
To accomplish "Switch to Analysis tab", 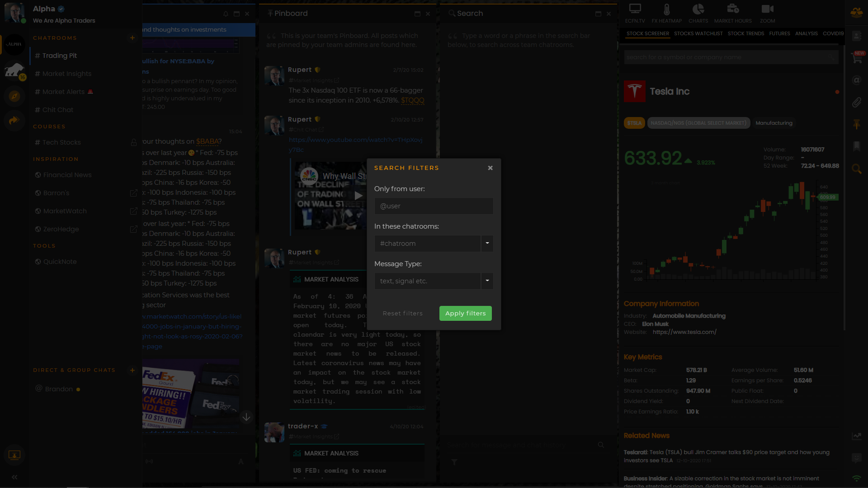I will pos(806,34).
